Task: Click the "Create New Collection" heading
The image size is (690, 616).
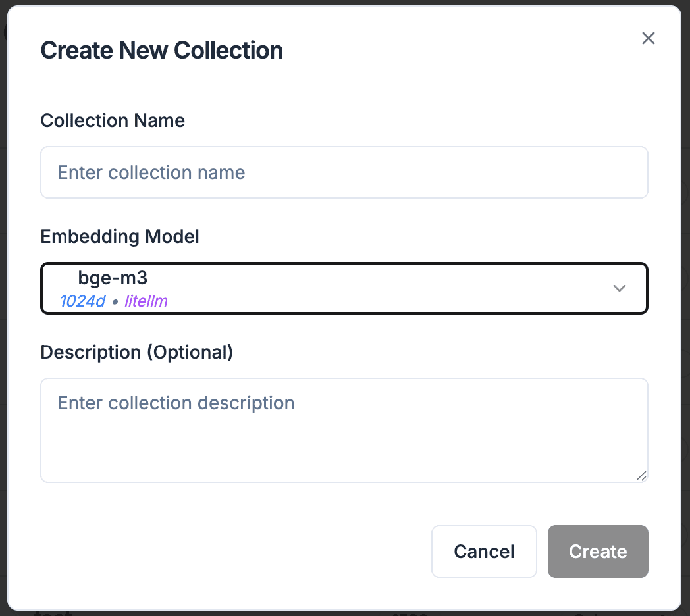Action: coord(162,51)
